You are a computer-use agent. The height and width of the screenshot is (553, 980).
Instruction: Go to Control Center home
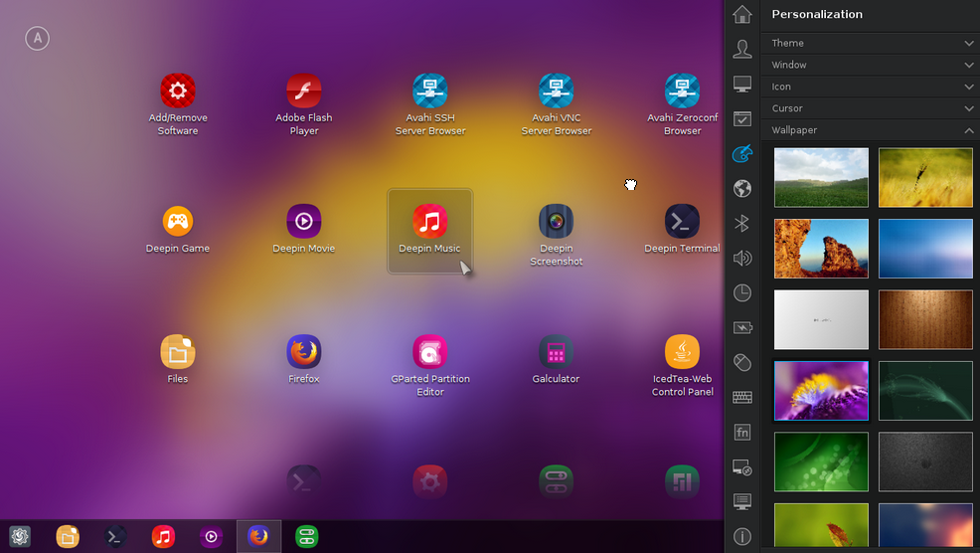point(742,14)
